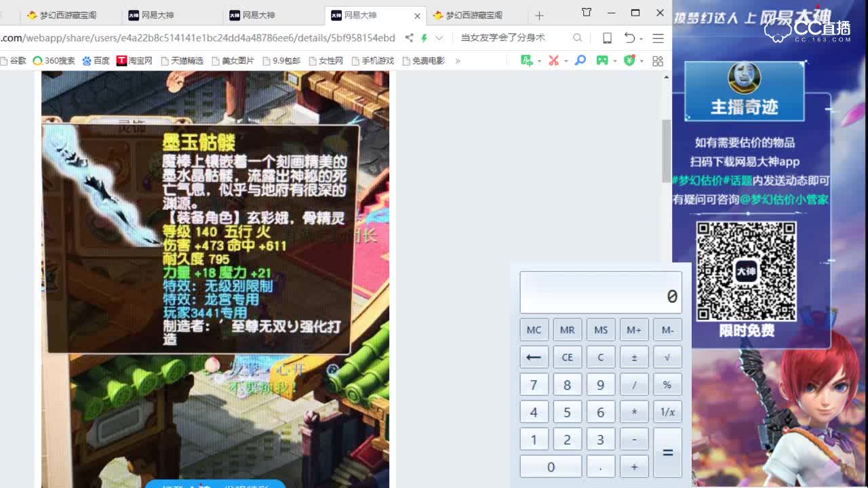Click calculator MR button
Image resolution: width=868 pixels, height=488 pixels.
click(567, 329)
